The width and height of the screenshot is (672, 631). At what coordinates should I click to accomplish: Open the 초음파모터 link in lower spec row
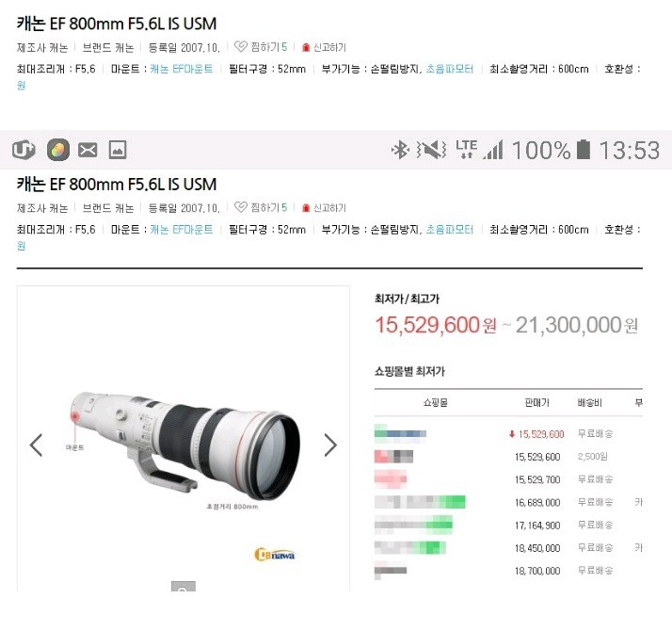450,230
